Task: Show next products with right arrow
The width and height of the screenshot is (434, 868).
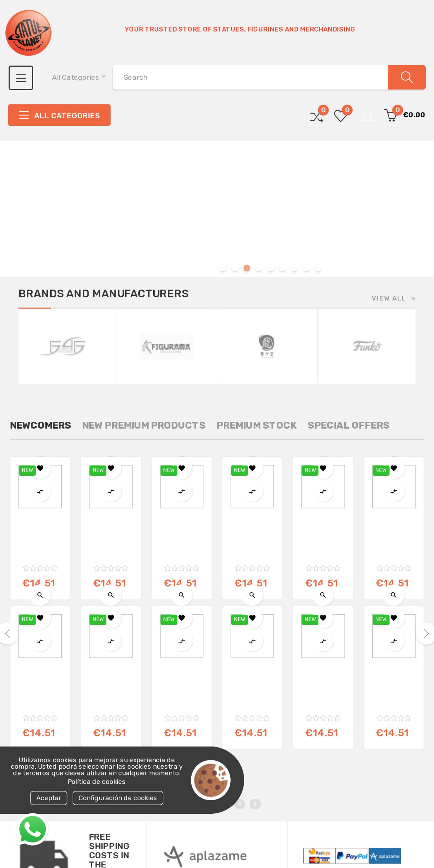Action: pyautogui.click(x=426, y=633)
